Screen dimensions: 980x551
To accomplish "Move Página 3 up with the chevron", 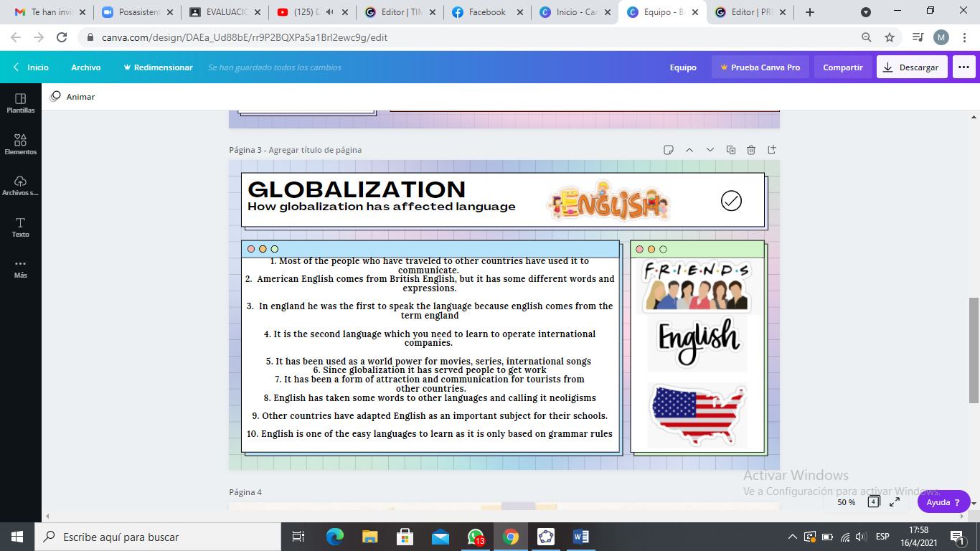I will 689,149.
